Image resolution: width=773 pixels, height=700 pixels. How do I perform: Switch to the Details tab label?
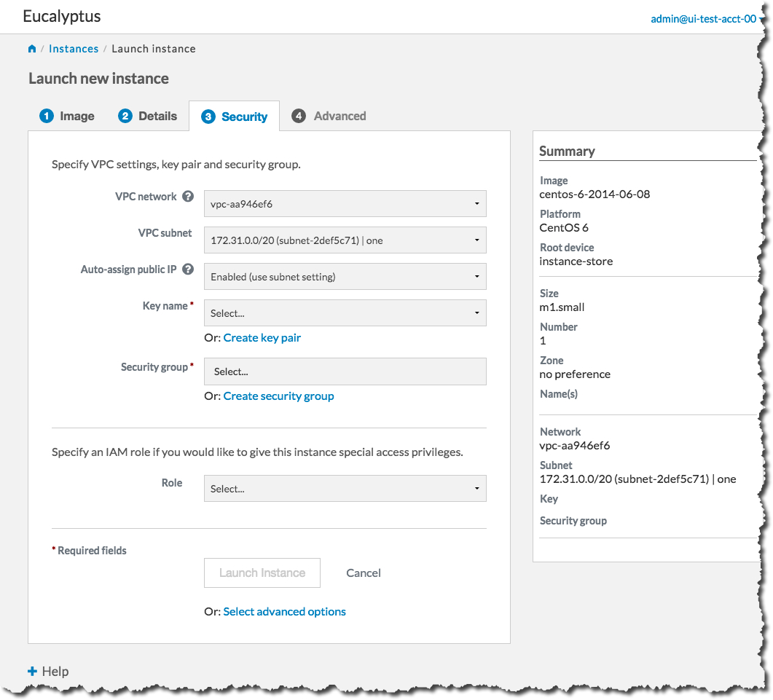click(158, 116)
